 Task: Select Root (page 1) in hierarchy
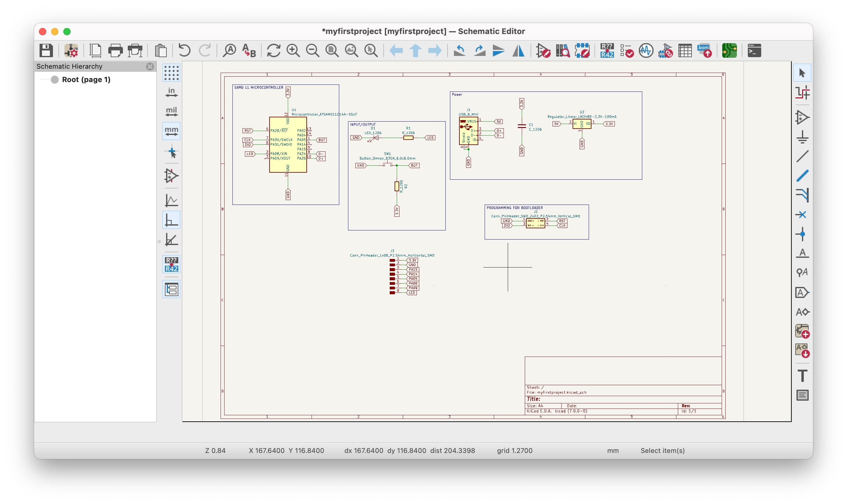click(86, 79)
